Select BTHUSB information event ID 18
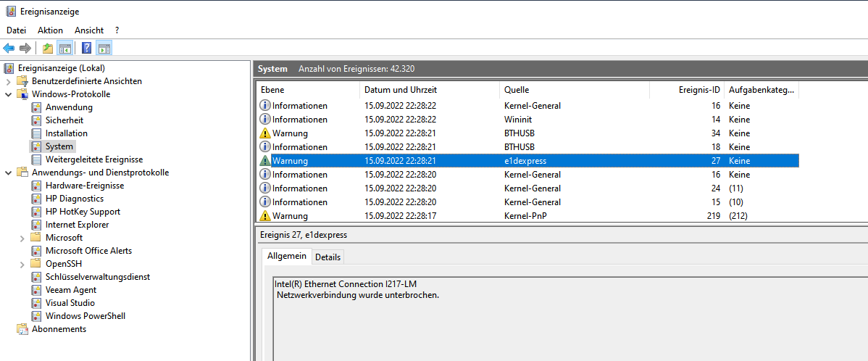 pyautogui.click(x=528, y=146)
